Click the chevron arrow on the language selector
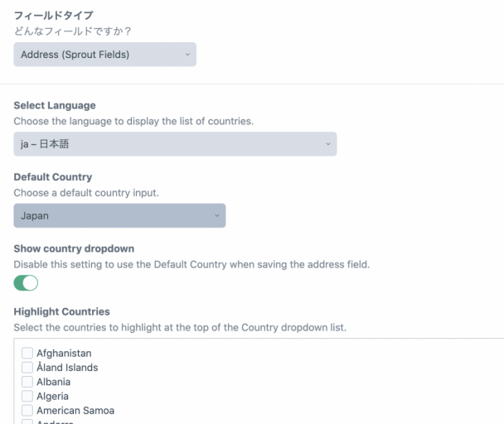The height and width of the screenshot is (424, 504). tap(328, 144)
